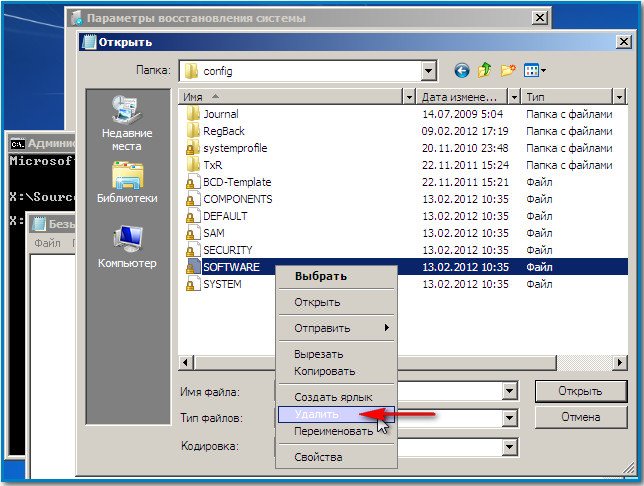
Task: Select the SYSTEM file
Action: tap(221, 284)
